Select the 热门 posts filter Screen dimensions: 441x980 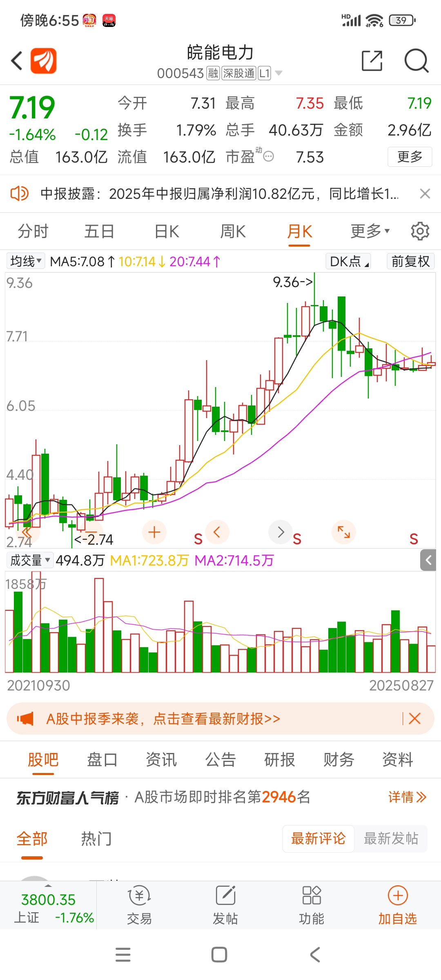click(96, 839)
